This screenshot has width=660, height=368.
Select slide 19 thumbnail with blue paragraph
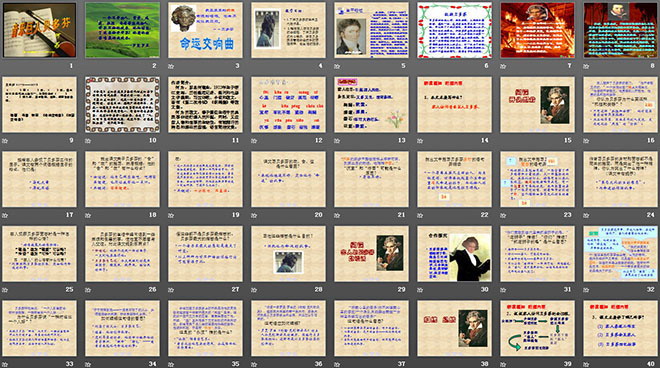coord(205,179)
